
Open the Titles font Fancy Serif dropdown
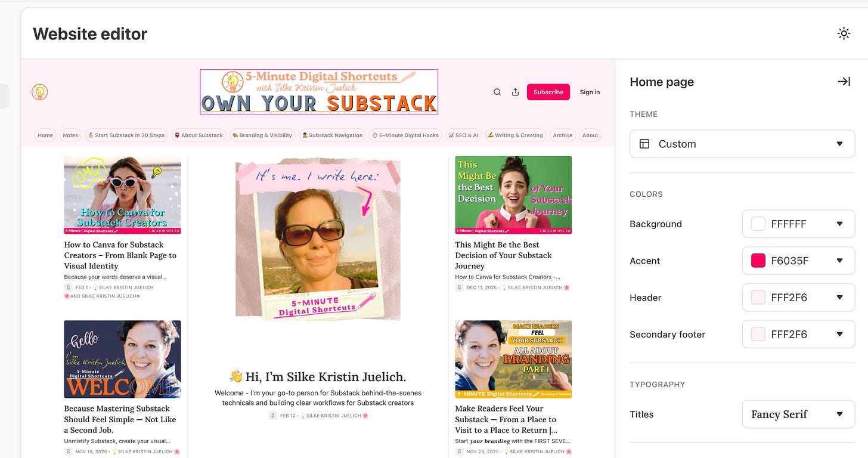(x=798, y=414)
